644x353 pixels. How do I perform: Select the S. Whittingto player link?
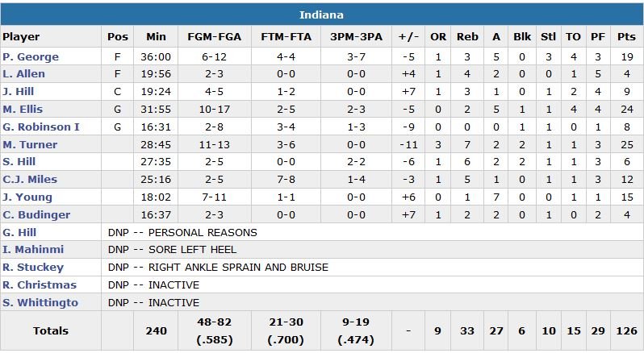click(x=40, y=303)
